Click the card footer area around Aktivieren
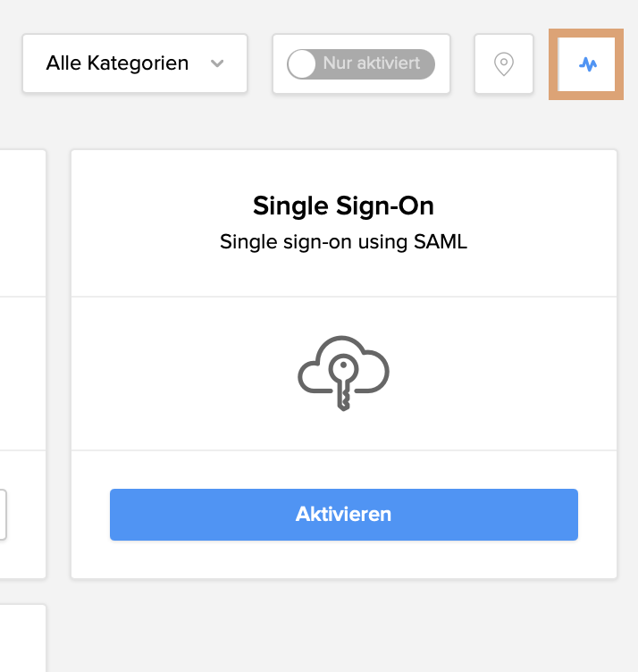This screenshot has height=672, width=638. (x=344, y=559)
